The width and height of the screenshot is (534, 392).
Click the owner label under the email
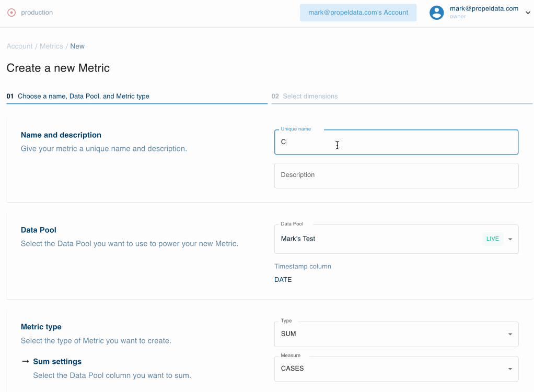coord(458,16)
